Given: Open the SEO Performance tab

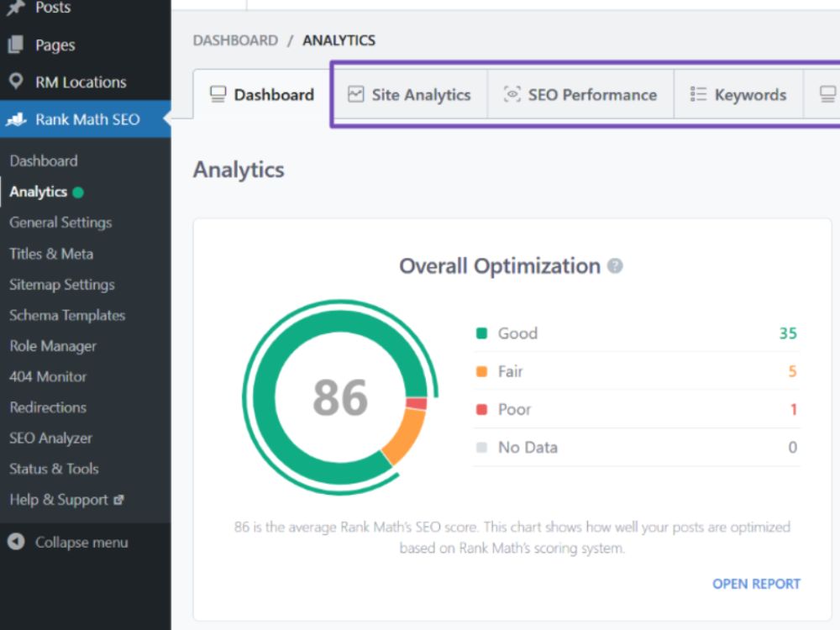Looking at the screenshot, I should click(x=580, y=94).
